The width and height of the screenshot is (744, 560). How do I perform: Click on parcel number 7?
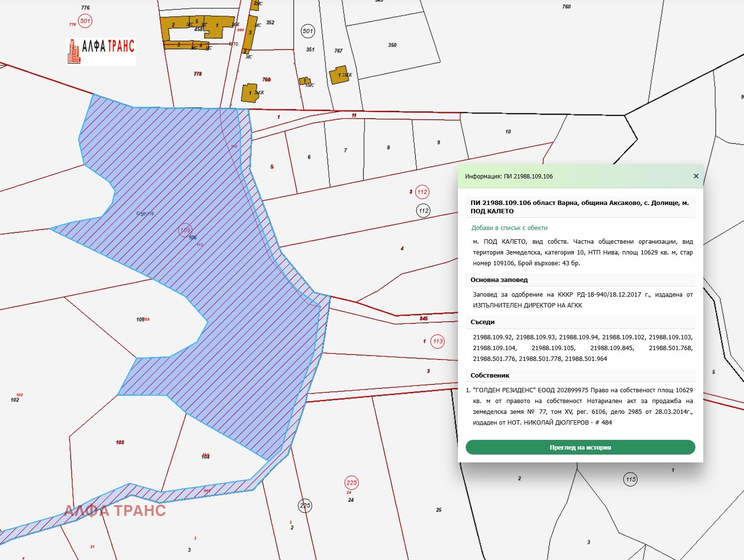[345, 151]
